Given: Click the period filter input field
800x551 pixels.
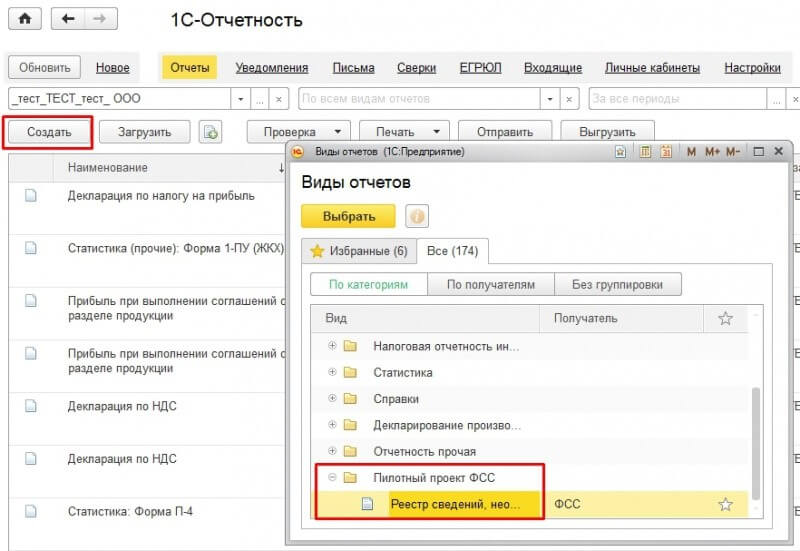Looking at the screenshot, I should 678,99.
